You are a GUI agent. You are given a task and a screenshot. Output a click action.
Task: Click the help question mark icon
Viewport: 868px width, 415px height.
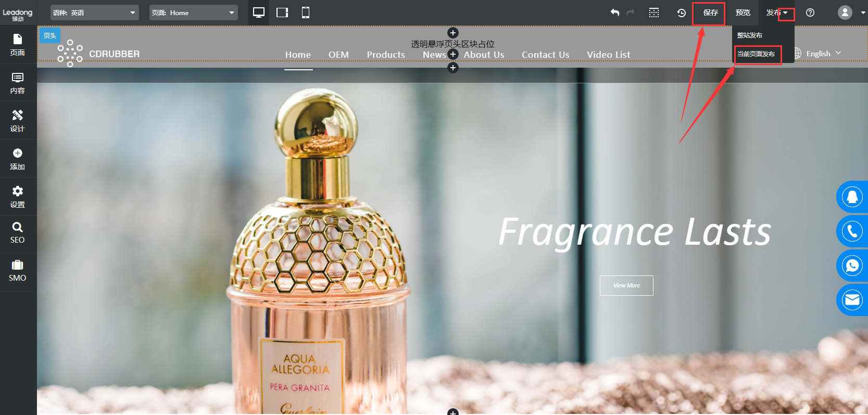(810, 13)
